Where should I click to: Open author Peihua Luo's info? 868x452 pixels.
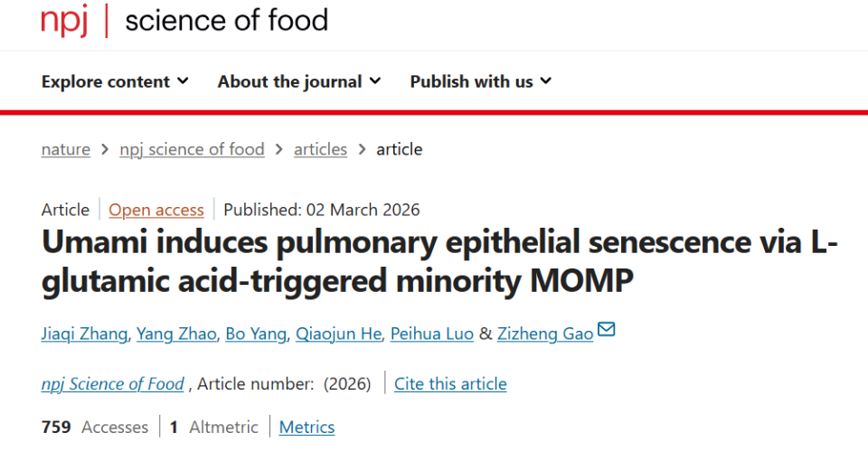coord(429,334)
